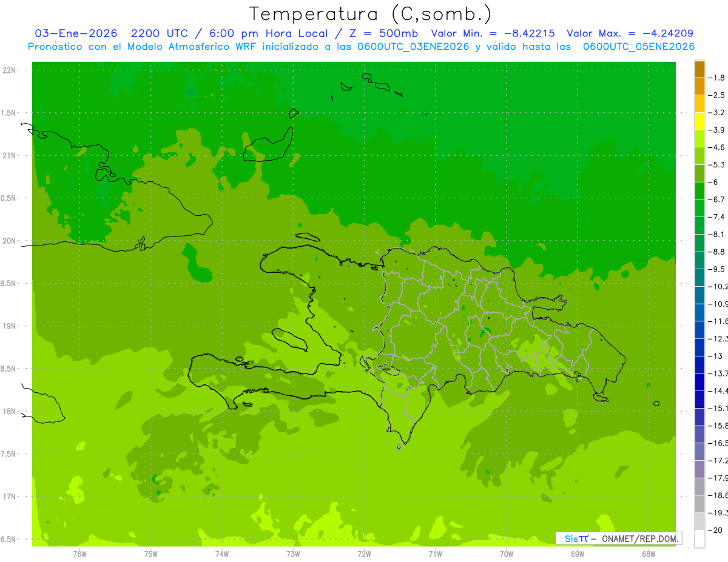This screenshot has width=728, height=562.
Task: Click "Valor Min. = -8.42215" text
Action: point(493,33)
